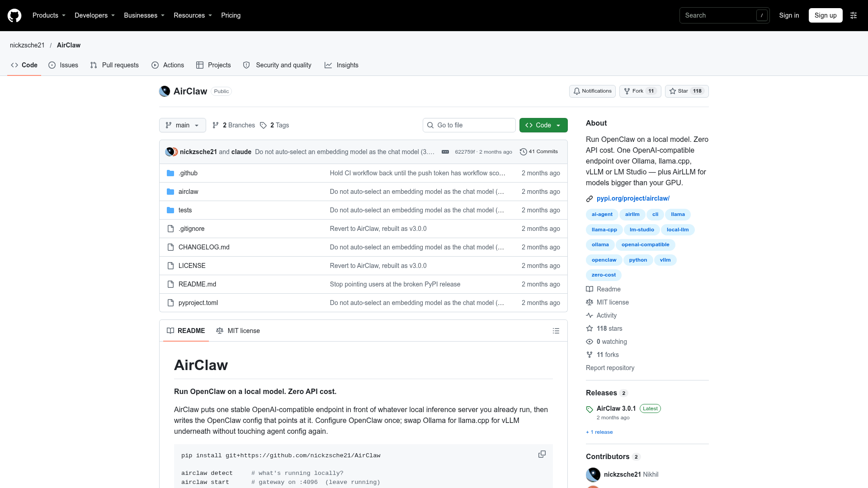
Task: Open the tests folder icon
Action: click(x=170, y=210)
